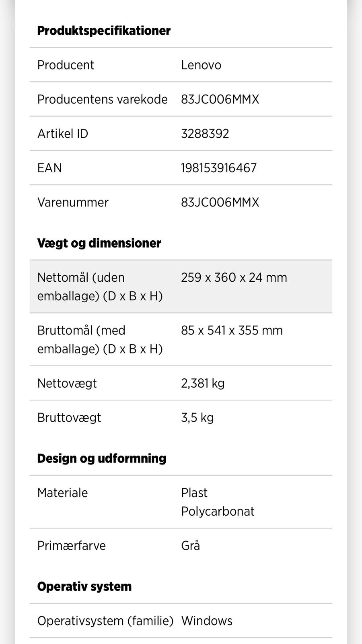Click the Design og udformning heading
Screen dimensions: 362x644
101,458
